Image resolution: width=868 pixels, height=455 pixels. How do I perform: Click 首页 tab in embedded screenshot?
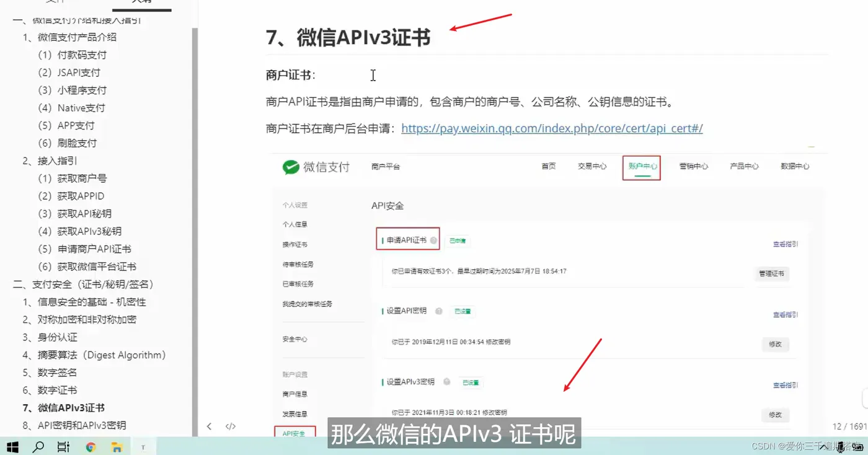coord(549,166)
